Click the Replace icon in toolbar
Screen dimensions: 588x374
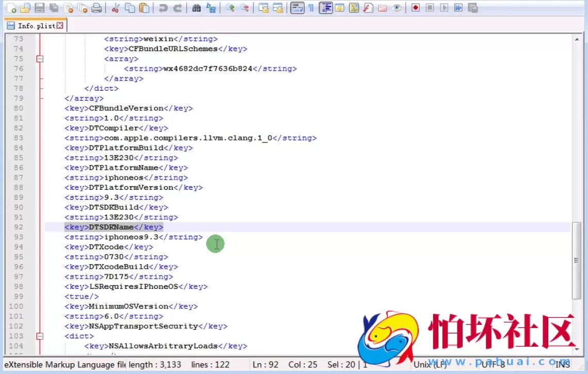210,8
